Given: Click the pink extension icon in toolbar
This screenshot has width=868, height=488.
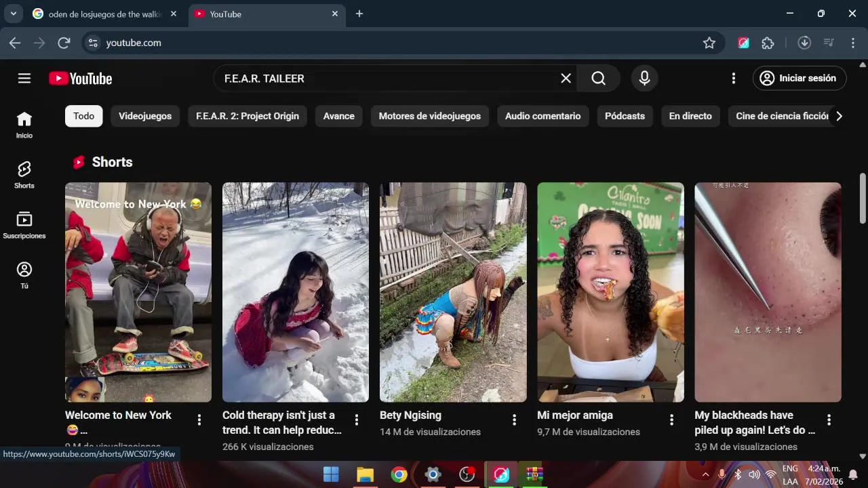Looking at the screenshot, I should 744,43.
